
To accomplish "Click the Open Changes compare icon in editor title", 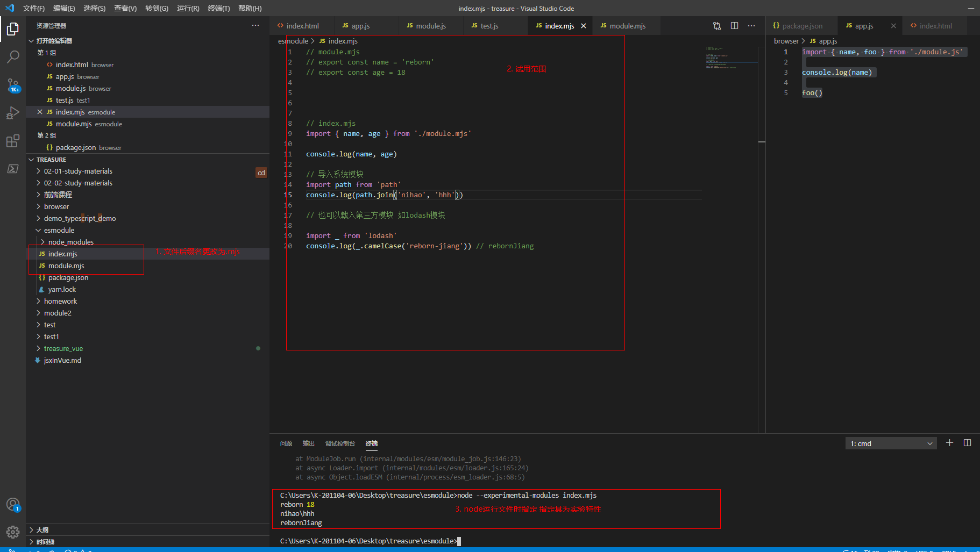I will [717, 25].
